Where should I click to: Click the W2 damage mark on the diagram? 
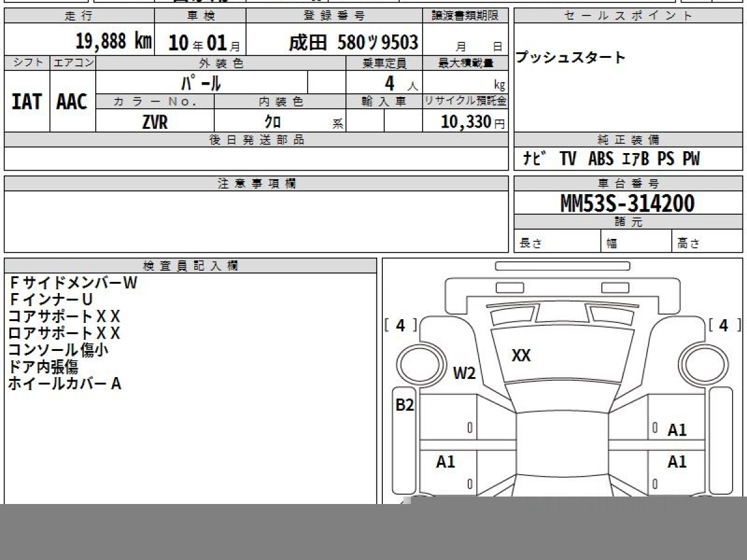pos(464,373)
